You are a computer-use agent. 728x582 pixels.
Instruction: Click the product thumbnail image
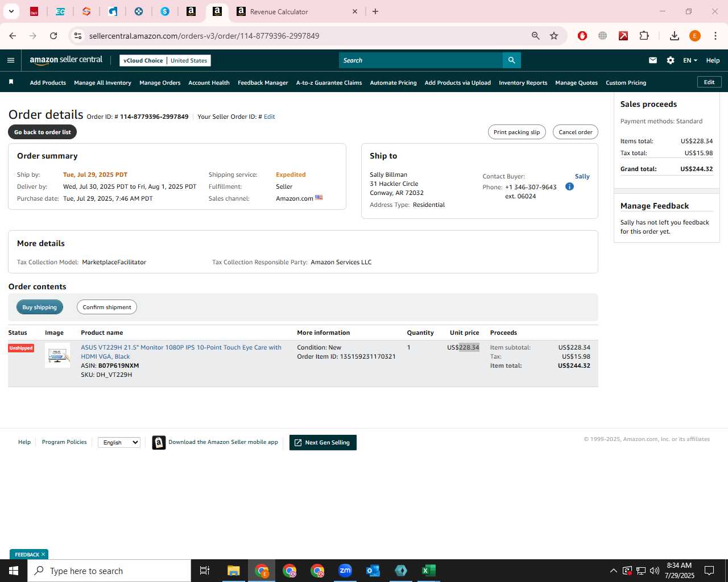57,355
